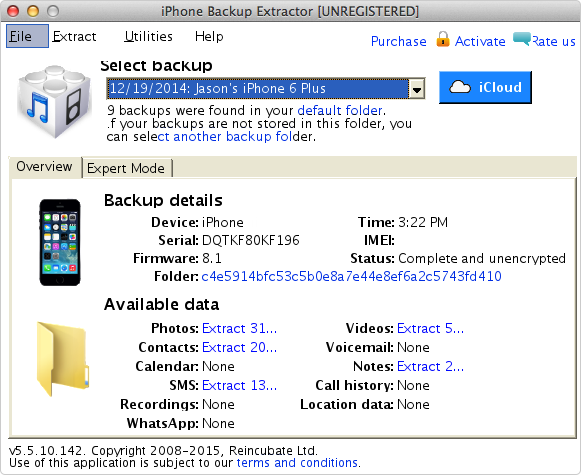Click the Rate us link
Image resolution: width=581 pixels, height=475 pixels.
point(554,41)
